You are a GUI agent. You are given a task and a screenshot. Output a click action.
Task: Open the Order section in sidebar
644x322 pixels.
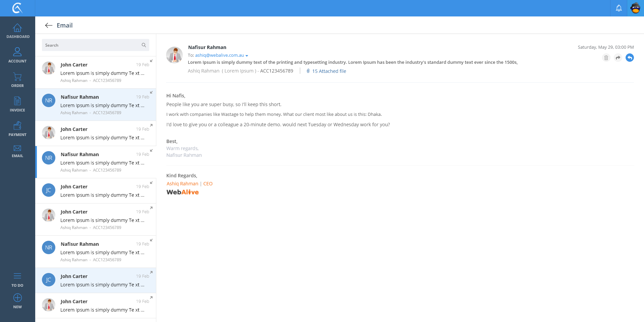[17, 80]
